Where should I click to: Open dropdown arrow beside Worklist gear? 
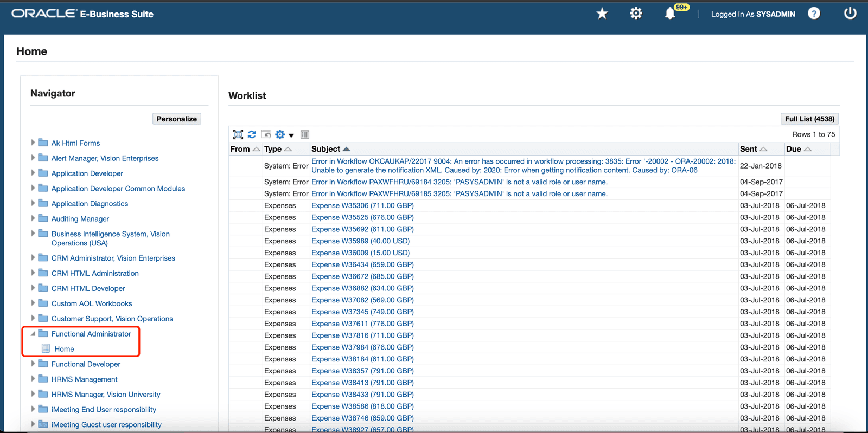point(291,135)
